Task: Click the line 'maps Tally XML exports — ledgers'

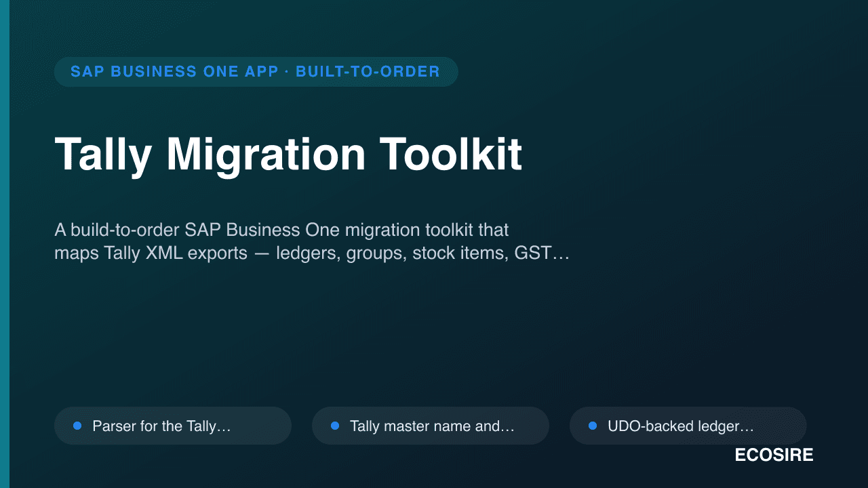Action: tap(311, 254)
